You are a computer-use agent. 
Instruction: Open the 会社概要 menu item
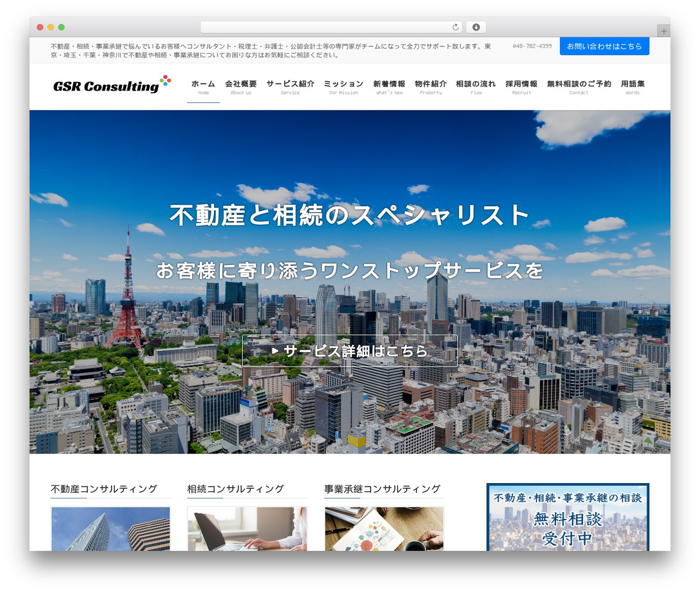tap(241, 87)
